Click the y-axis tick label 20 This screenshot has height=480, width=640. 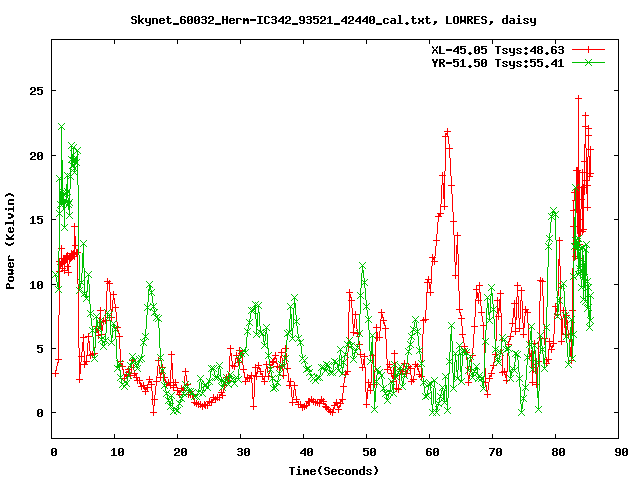click(36, 156)
